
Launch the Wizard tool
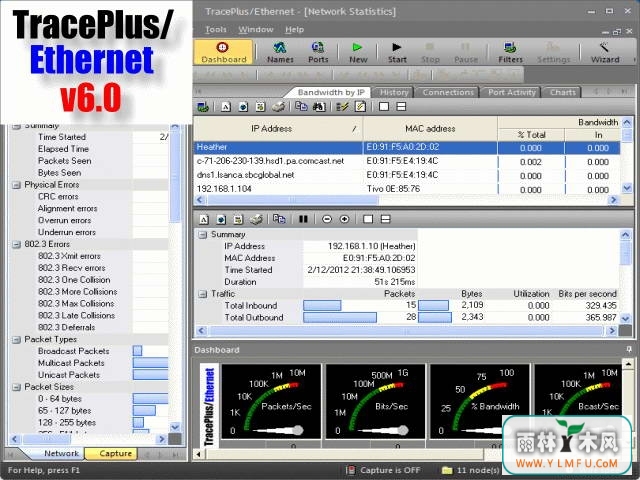pos(605,52)
